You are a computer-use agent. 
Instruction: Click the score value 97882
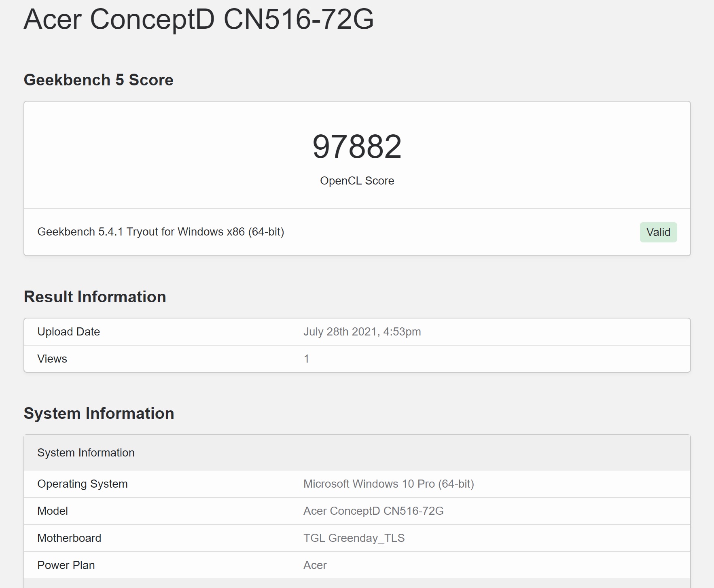[x=357, y=146]
